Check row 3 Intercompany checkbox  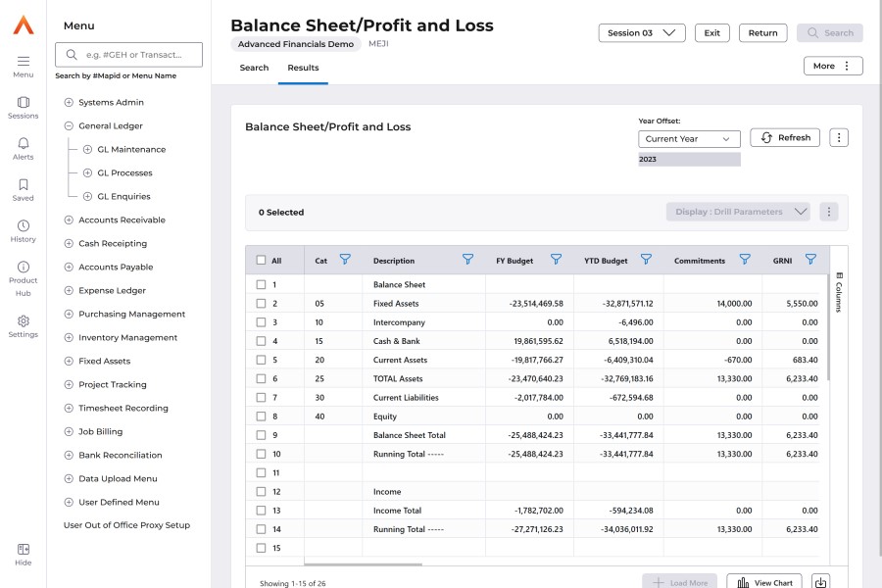261,322
